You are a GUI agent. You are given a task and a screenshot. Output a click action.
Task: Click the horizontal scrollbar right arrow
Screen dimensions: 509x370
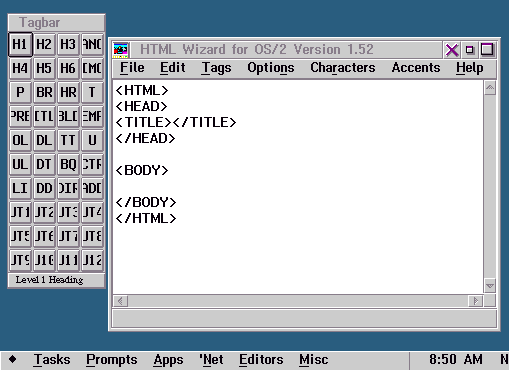pyautogui.click(x=476, y=301)
